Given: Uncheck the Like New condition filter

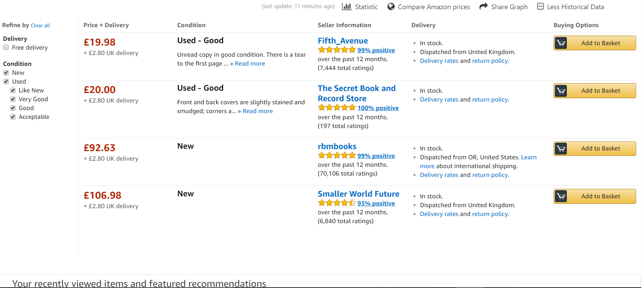Looking at the screenshot, I should tap(13, 90).
